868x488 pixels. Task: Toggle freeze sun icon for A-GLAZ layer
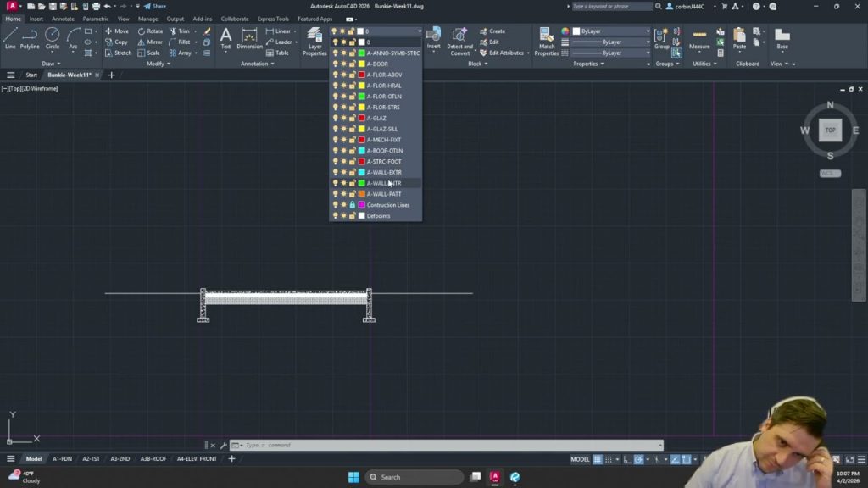(x=343, y=118)
